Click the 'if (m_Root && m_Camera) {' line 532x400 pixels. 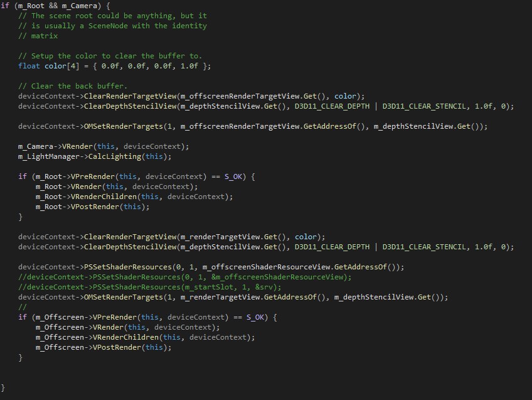click(x=55, y=6)
